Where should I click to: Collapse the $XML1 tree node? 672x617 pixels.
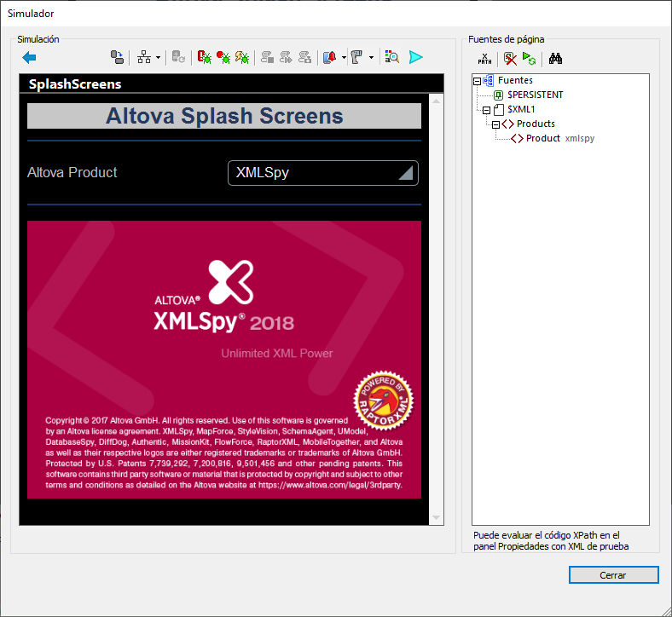[x=486, y=110]
